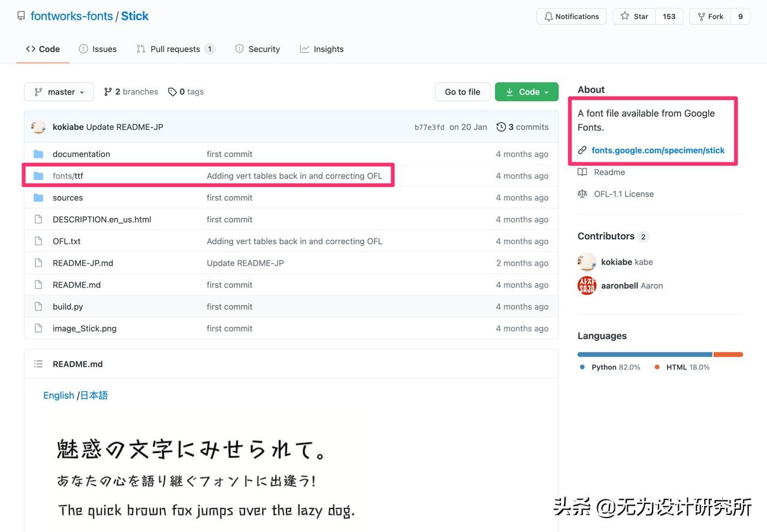Viewport: 767px width, 532px height.
Task: Open the Update README-JP latest commit message
Action: pos(125,127)
